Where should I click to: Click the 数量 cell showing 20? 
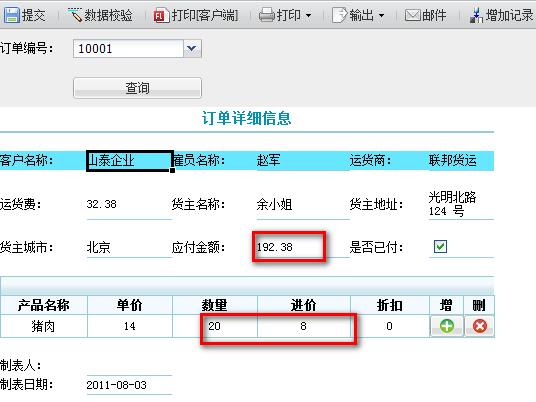[215, 326]
